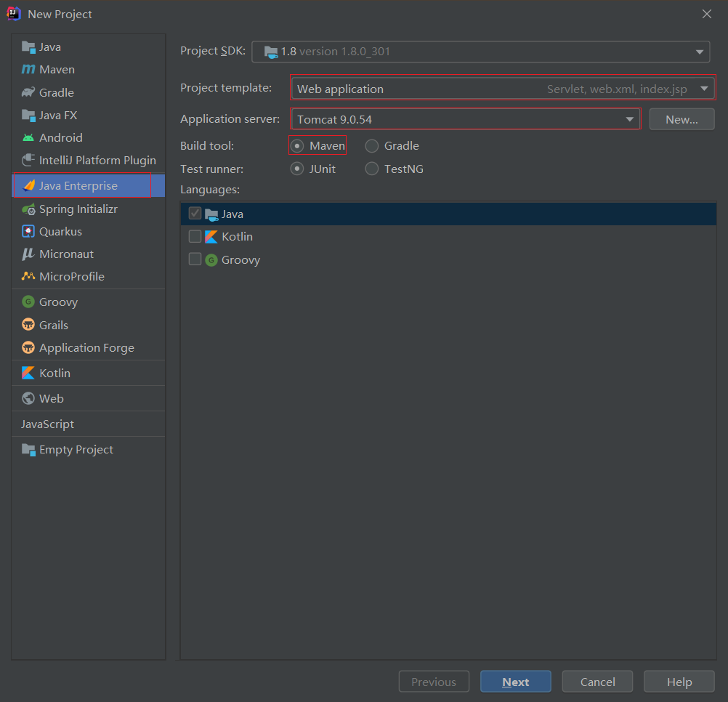Open the Project SDK dropdown
Viewport: 728px width, 702px height.
point(480,52)
